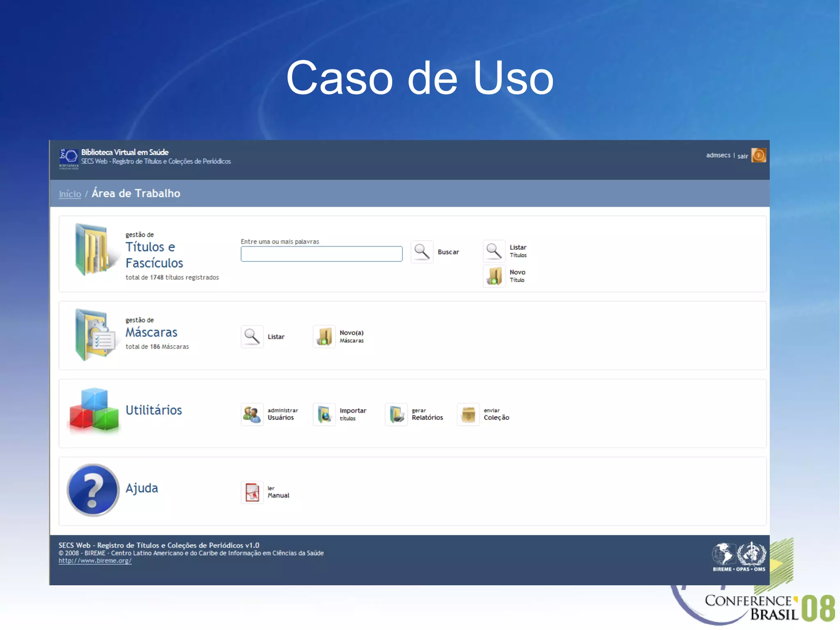840x630 pixels.
Task: Click the gerar Relatórios icon
Action: (396, 414)
